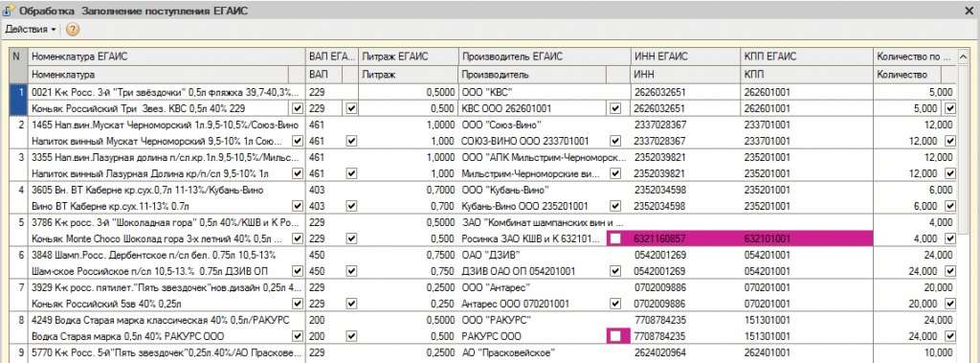The width and height of the screenshot is (980, 363).
Task: Select producer cell Мильстрим-Черноморские ви...
Action: 533,173
